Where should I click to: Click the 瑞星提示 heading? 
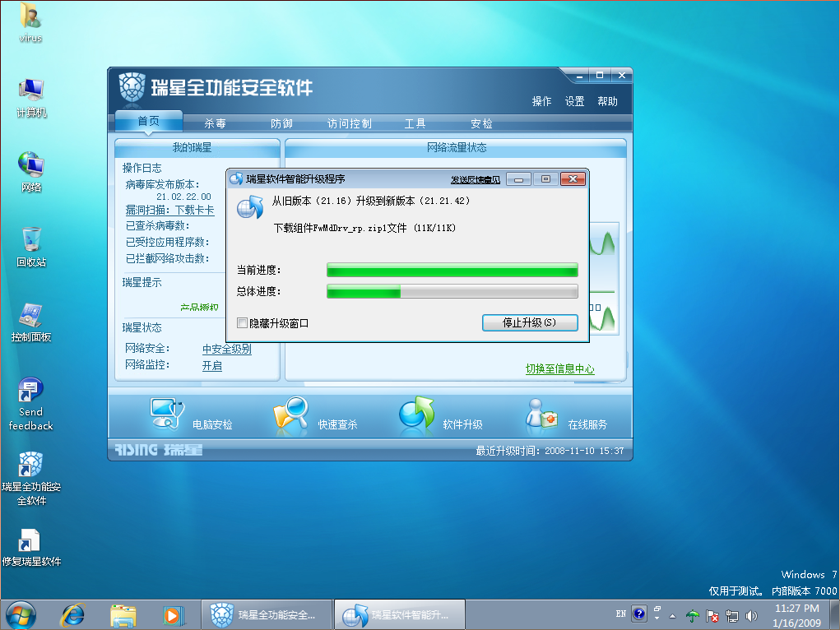tap(142, 282)
